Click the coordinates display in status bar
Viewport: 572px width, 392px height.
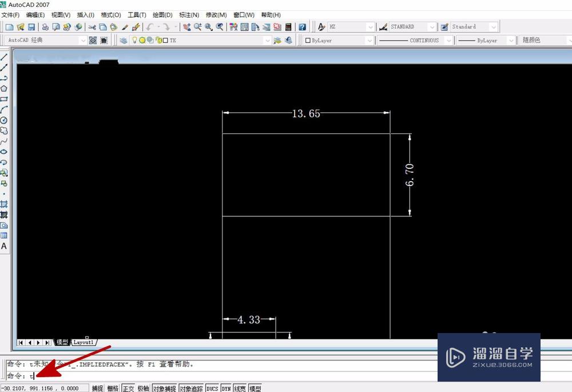coord(45,389)
